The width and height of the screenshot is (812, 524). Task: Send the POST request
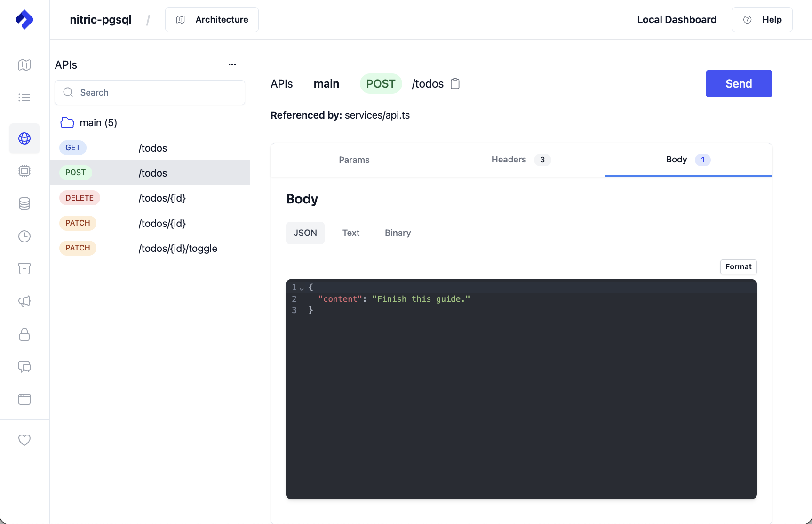tap(739, 84)
